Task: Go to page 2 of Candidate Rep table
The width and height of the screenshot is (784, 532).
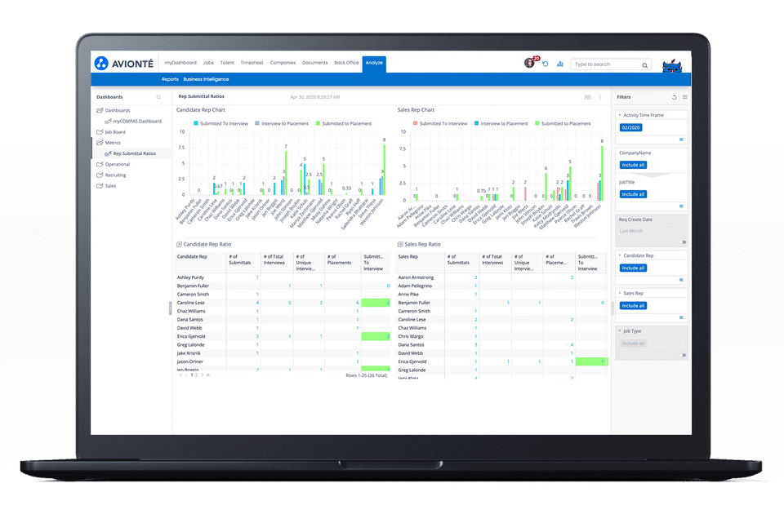Action: (197, 375)
